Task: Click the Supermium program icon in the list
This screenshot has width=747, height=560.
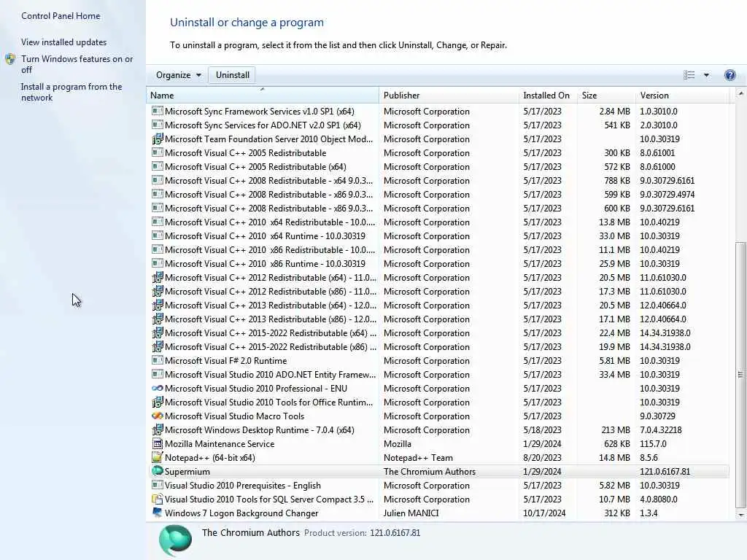Action: tap(158, 471)
